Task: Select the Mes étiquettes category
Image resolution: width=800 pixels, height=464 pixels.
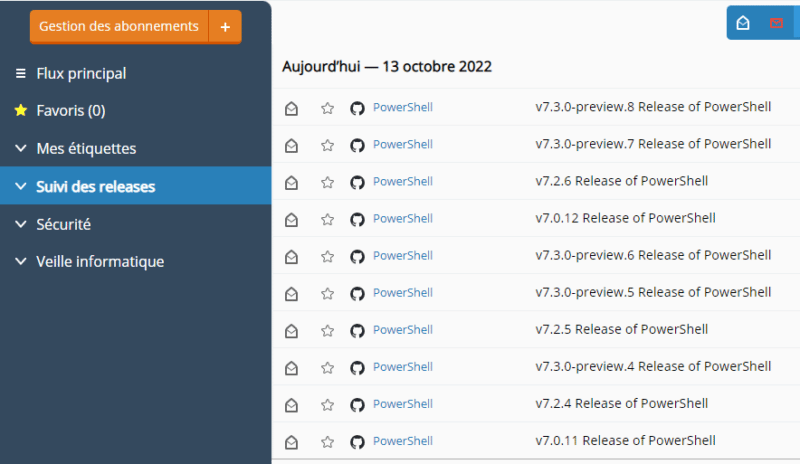Action: (86, 149)
